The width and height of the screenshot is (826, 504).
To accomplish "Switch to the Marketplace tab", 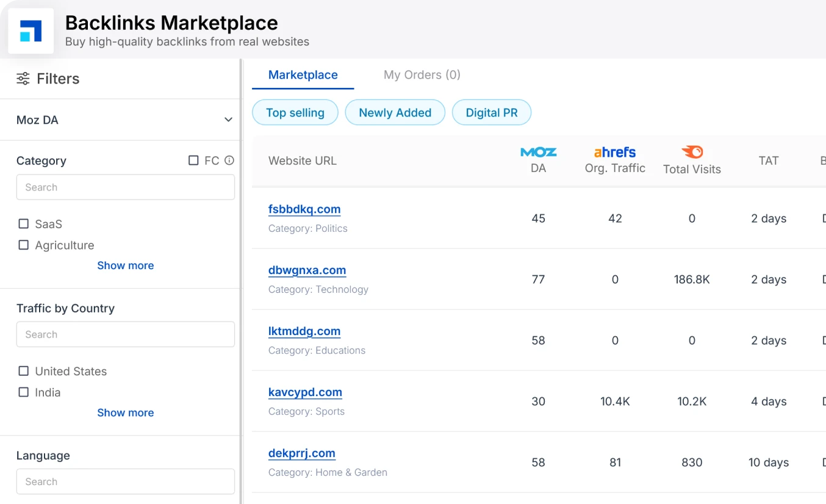I will coord(303,75).
